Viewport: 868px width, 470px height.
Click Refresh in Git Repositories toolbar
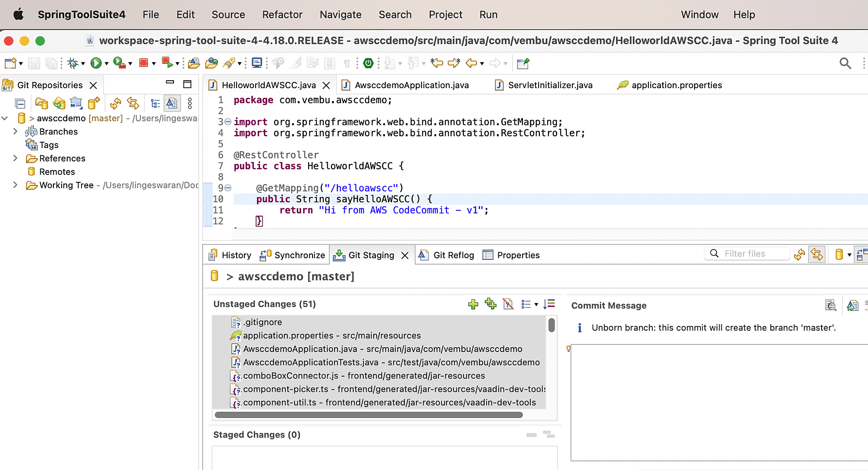click(115, 103)
